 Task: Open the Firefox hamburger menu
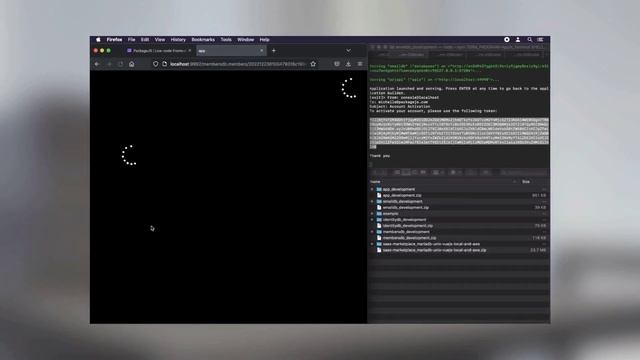click(360, 64)
